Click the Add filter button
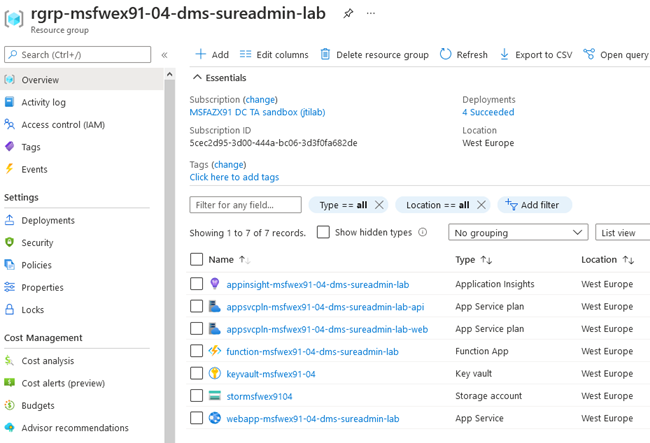This screenshot has width=650, height=443. (534, 205)
